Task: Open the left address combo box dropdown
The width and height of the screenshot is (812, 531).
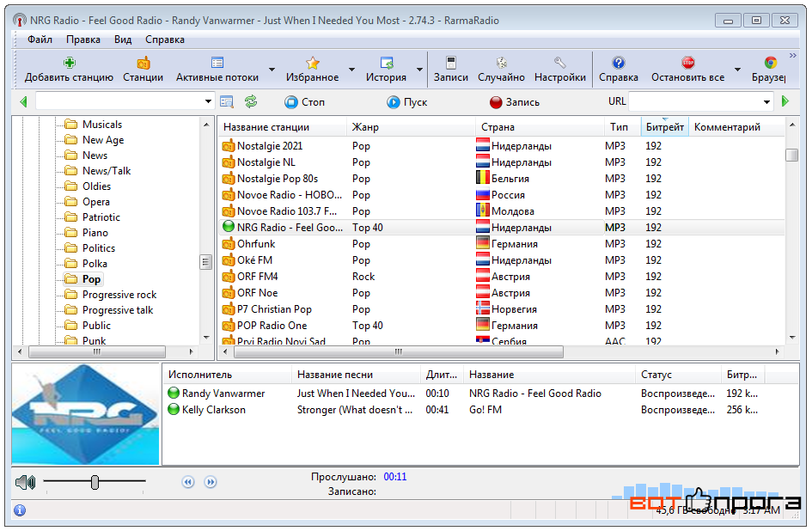Action: [208, 101]
